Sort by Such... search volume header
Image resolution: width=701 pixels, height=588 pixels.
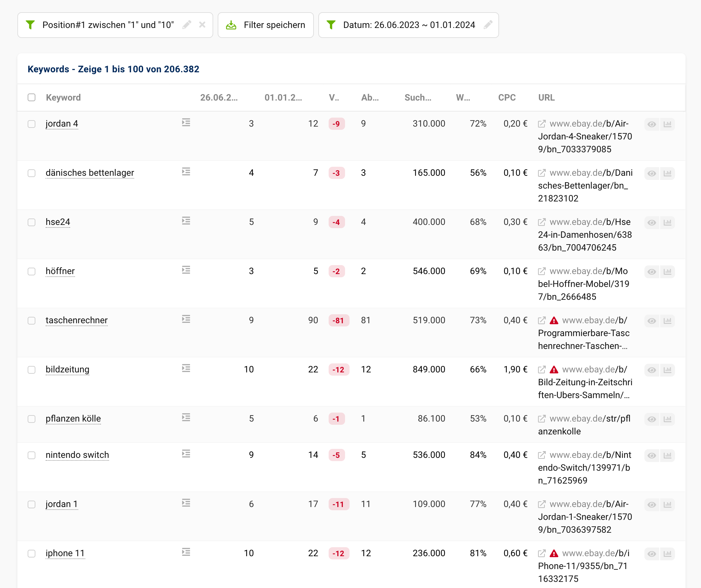click(418, 97)
